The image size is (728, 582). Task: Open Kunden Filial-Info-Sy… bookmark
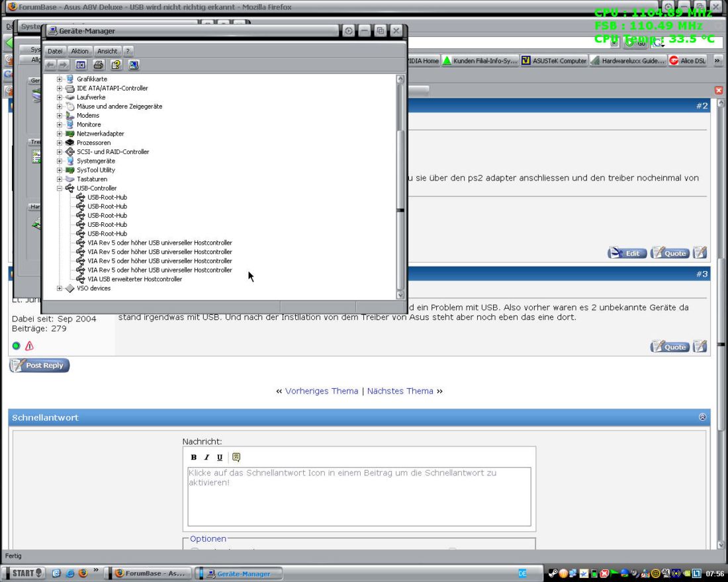(x=480, y=61)
